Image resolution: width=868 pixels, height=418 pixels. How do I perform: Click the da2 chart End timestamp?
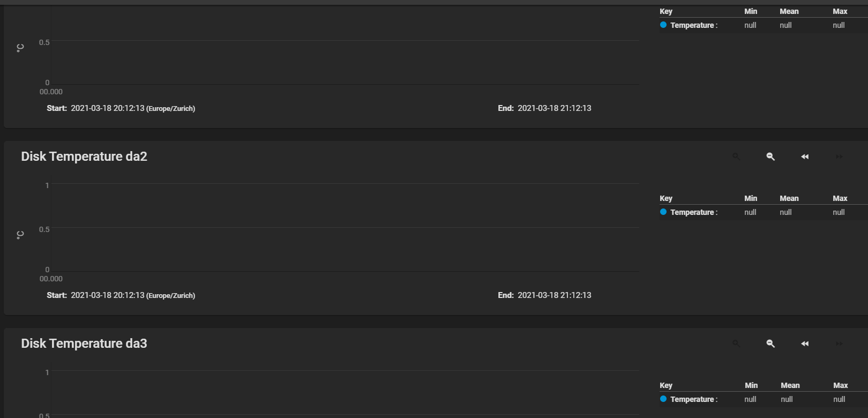554,295
